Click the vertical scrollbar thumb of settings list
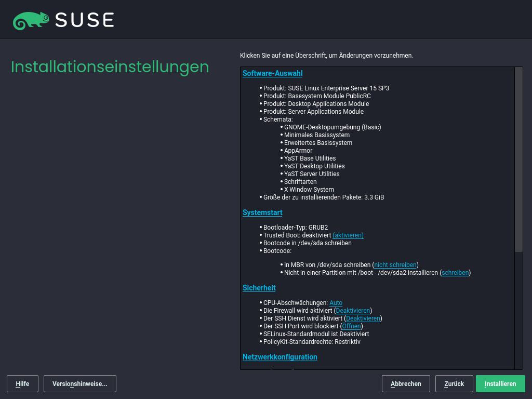Viewport: 532px width, 399px height. click(x=518, y=159)
